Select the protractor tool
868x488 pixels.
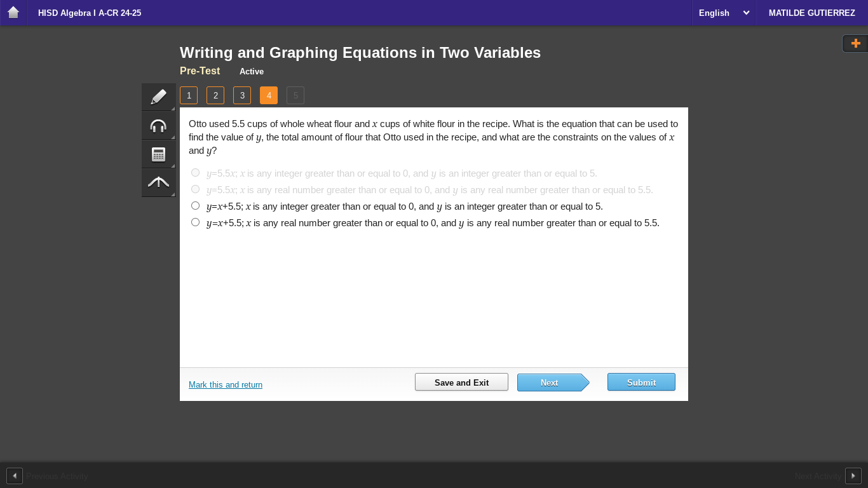point(158,182)
